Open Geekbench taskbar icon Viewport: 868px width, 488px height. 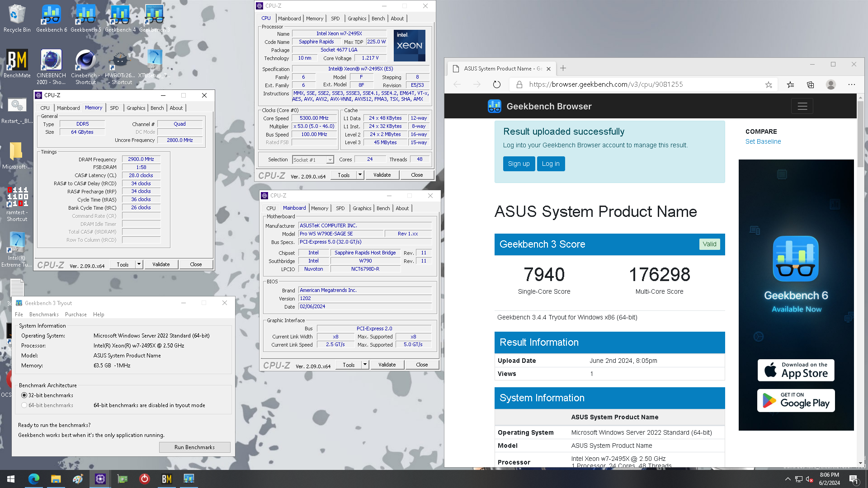coord(189,479)
